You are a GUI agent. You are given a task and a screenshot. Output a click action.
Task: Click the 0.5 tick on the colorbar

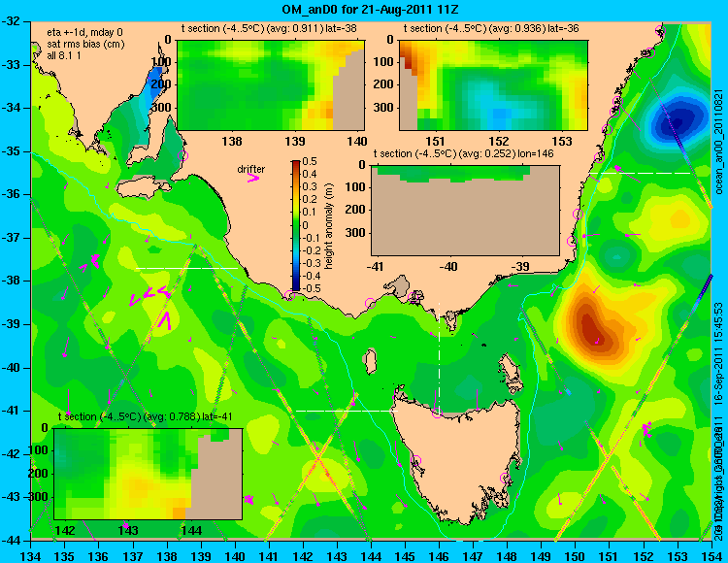click(x=311, y=161)
